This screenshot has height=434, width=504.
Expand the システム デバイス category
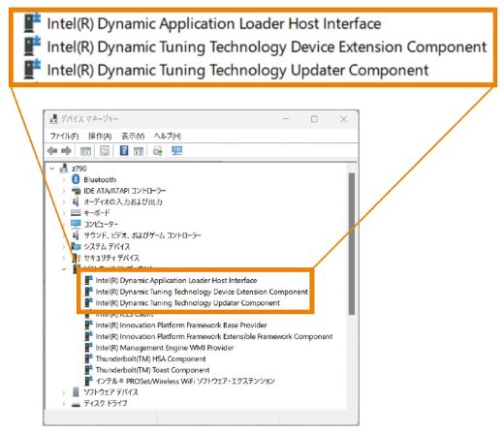[64, 247]
